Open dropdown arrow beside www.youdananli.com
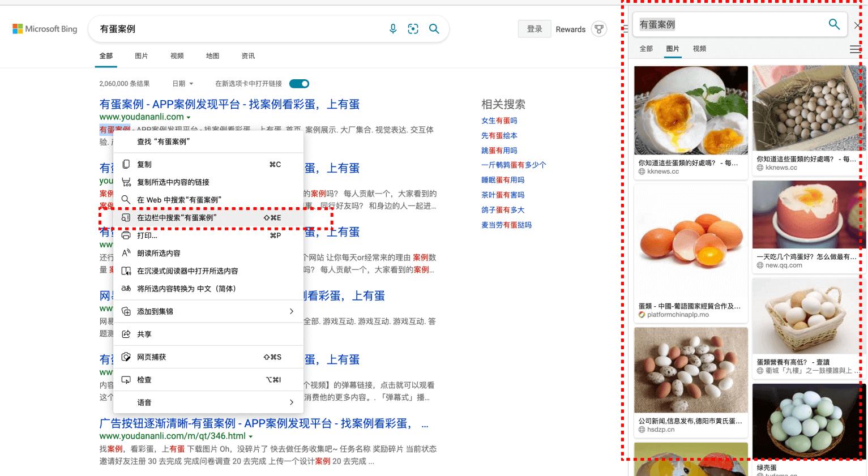Screen dimensions: 868x476 (189, 118)
